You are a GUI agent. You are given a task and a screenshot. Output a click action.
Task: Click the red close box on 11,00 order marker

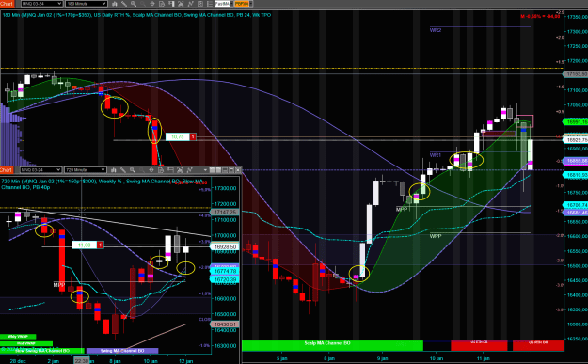[100, 245]
